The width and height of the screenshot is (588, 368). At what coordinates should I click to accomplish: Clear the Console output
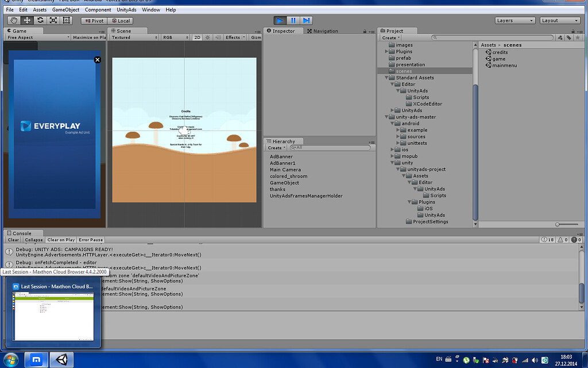[x=13, y=240]
